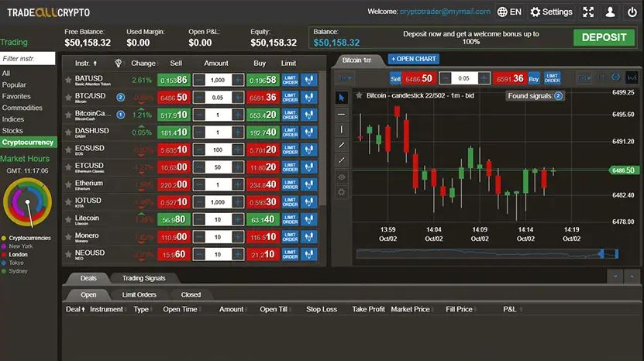Open the fullscreen mode icon

click(x=588, y=12)
